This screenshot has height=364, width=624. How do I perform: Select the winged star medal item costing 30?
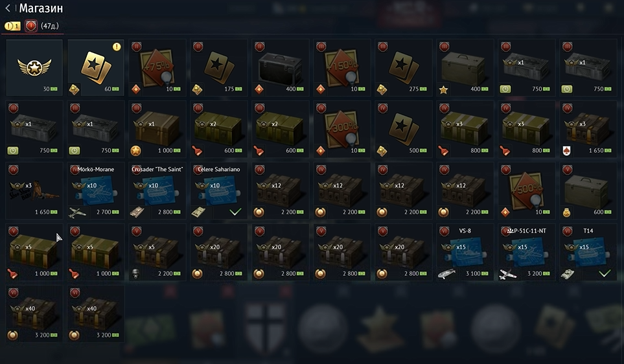[x=34, y=67]
